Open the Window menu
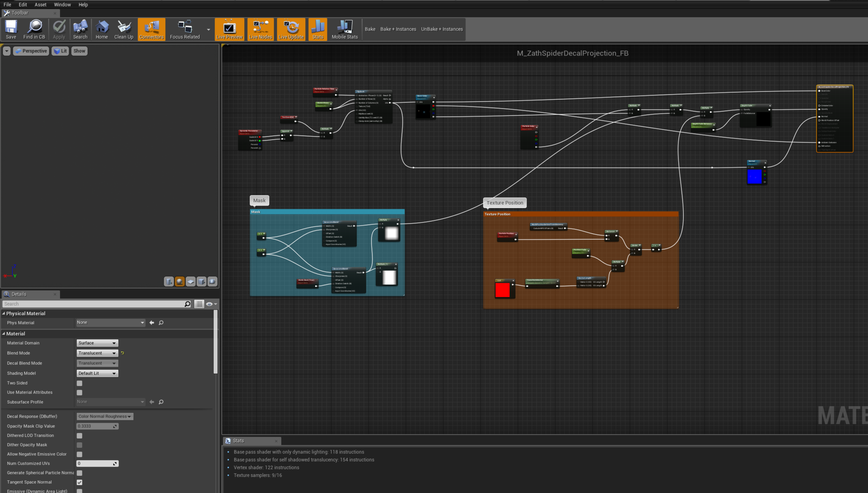 (62, 4)
